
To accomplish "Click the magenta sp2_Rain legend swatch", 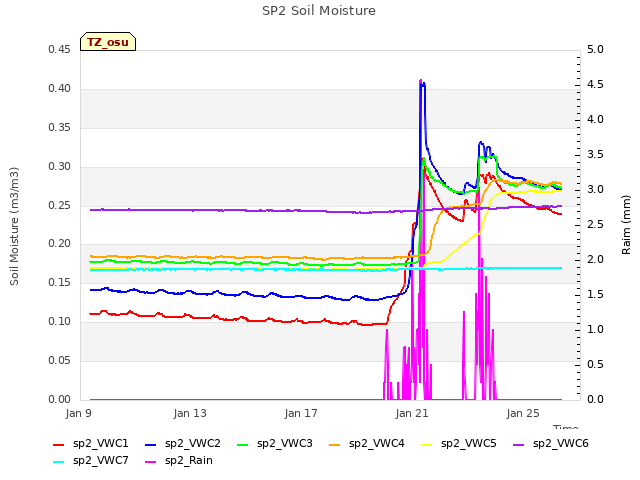I will pos(151,462).
